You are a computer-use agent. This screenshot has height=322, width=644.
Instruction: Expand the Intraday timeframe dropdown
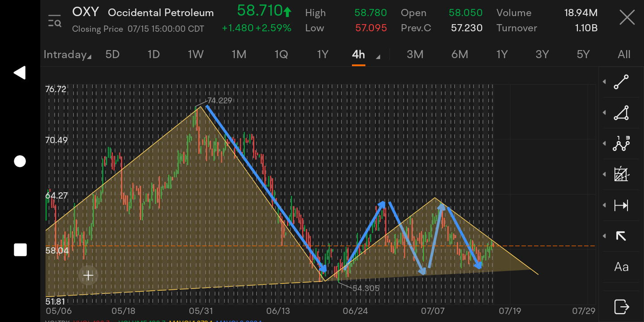click(x=67, y=55)
